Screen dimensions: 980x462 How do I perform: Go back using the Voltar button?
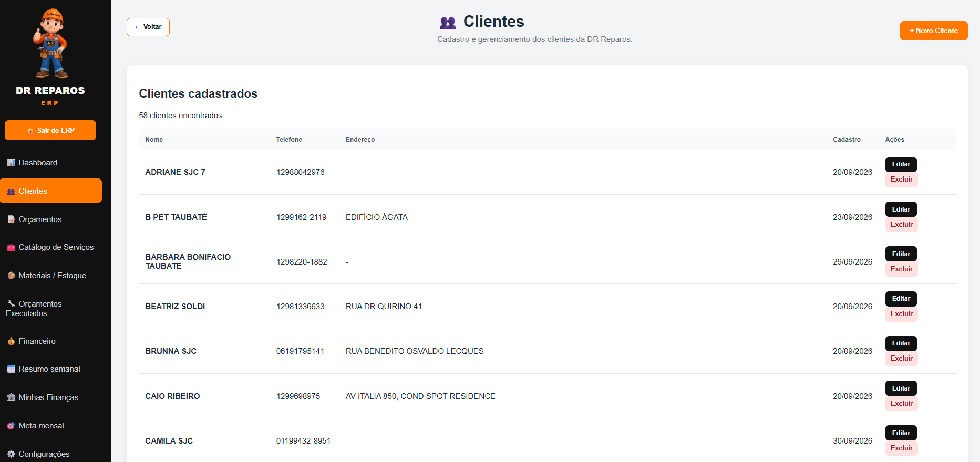point(148,27)
